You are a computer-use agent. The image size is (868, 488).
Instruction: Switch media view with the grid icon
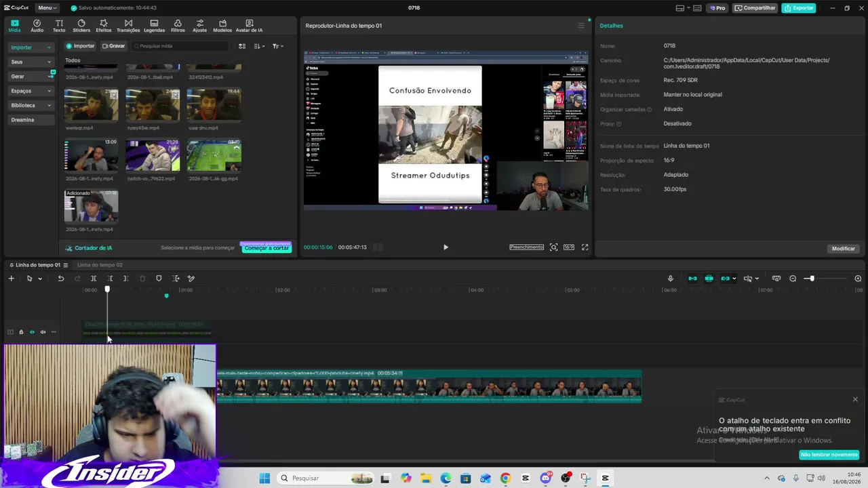click(242, 46)
